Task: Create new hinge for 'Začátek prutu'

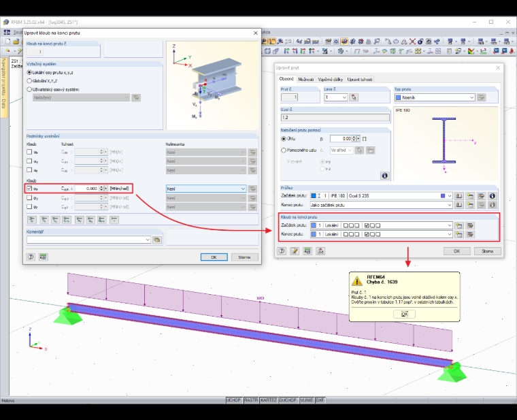Action: (x=459, y=226)
